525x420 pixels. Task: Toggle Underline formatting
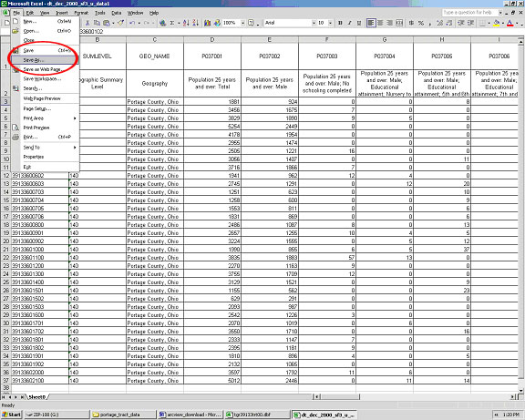(359, 23)
